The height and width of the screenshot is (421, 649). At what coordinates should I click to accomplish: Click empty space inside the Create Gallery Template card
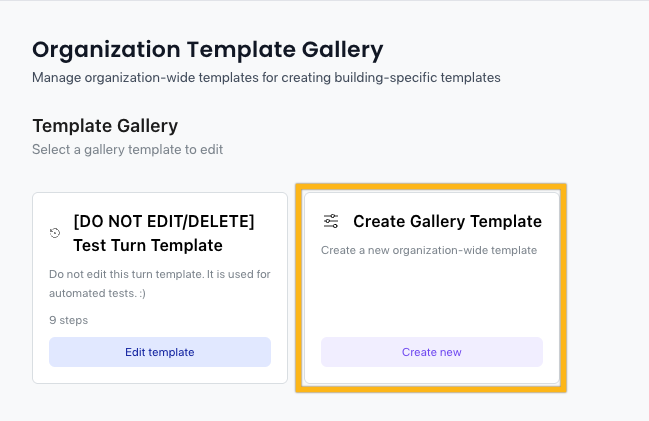pyautogui.click(x=432, y=298)
